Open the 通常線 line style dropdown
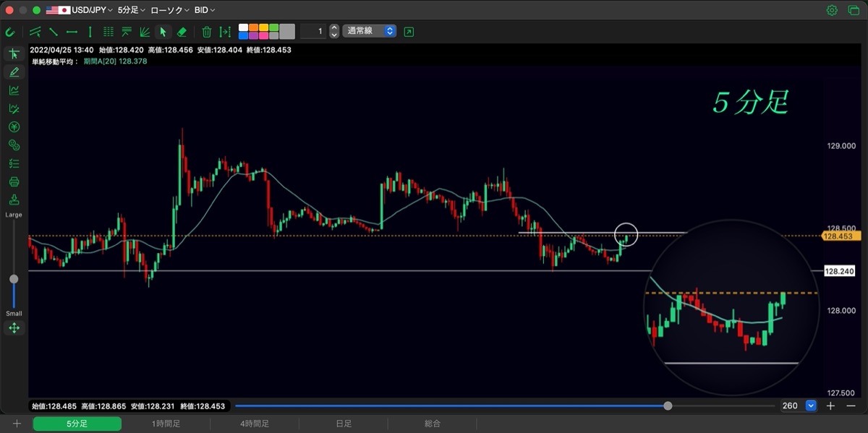 point(369,31)
